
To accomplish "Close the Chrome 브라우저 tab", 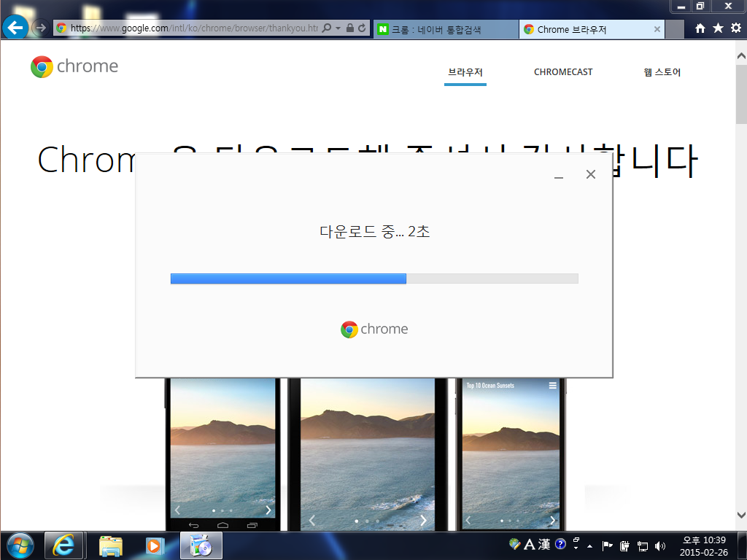I will [657, 29].
